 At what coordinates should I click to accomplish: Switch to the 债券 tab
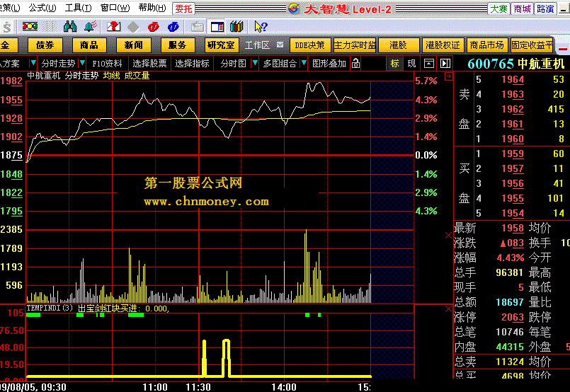(45, 45)
